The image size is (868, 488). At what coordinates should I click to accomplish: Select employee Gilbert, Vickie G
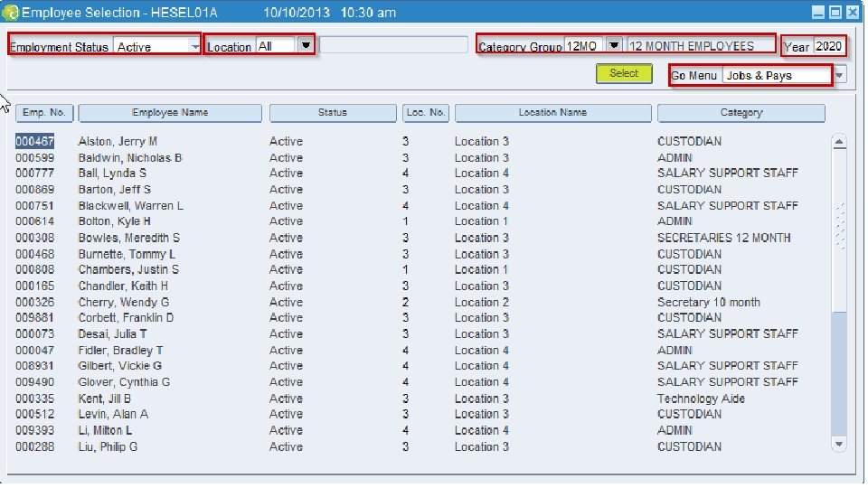point(120,366)
